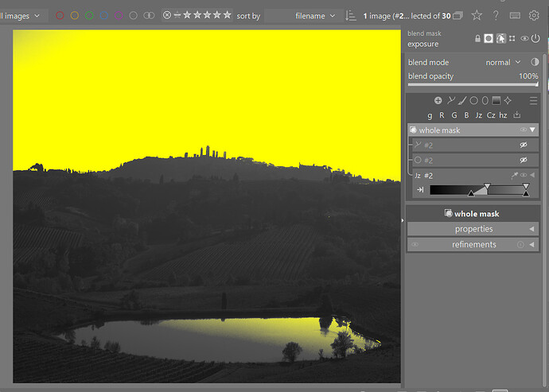Toggle the sort order direction icon
Image resolution: width=549 pixels, height=392 pixels.
coord(350,15)
